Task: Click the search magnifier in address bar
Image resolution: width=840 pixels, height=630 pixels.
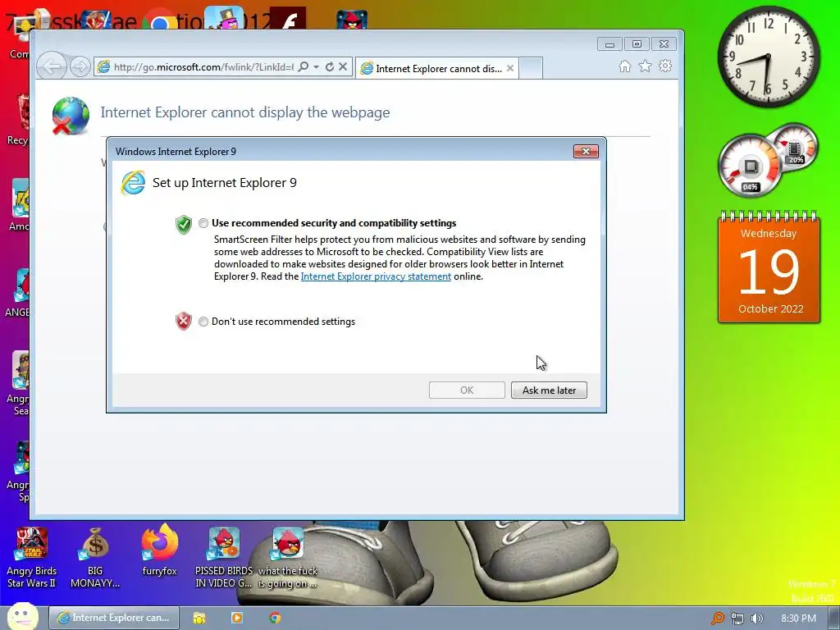Action: pyautogui.click(x=304, y=67)
